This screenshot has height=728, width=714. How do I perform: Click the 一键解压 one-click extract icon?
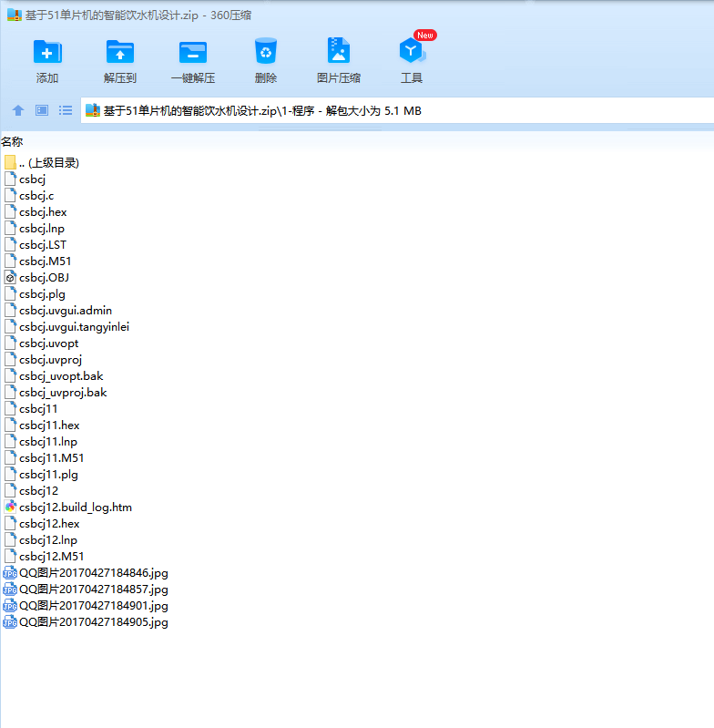point(193,52)
